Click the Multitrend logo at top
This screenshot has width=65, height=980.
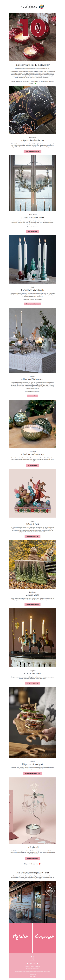click(32, 7)
